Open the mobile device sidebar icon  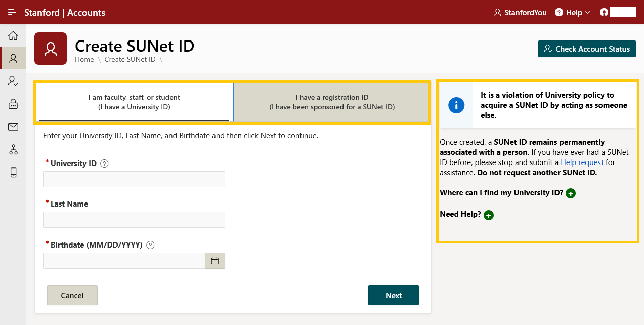[x=13, y=172]
